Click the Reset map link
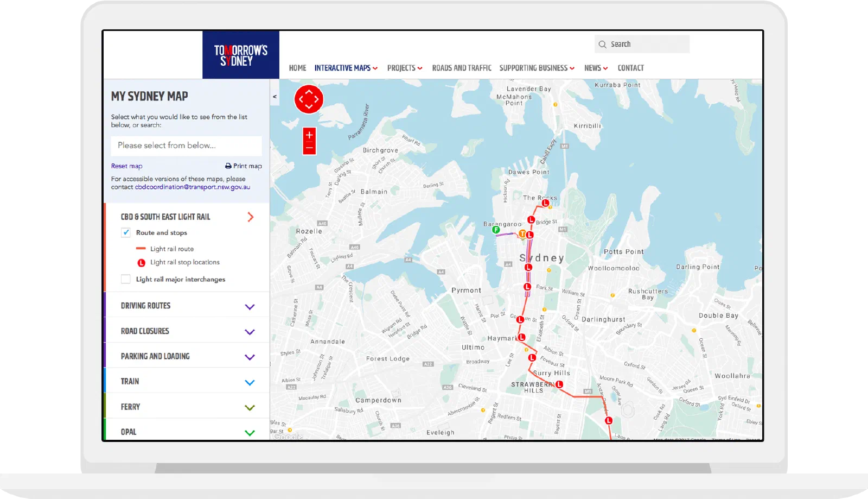Image resolution: width=868 pixels, height=499 pixels. point(127,166)
